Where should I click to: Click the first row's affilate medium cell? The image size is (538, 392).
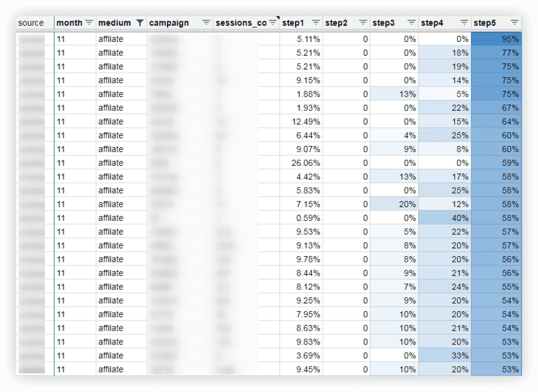coord(122,39)
